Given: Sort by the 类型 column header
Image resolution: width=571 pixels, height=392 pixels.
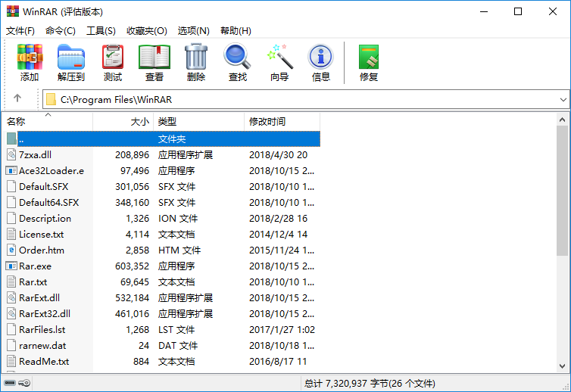Looking at the screenshot, I should click(x=199, y=121).
